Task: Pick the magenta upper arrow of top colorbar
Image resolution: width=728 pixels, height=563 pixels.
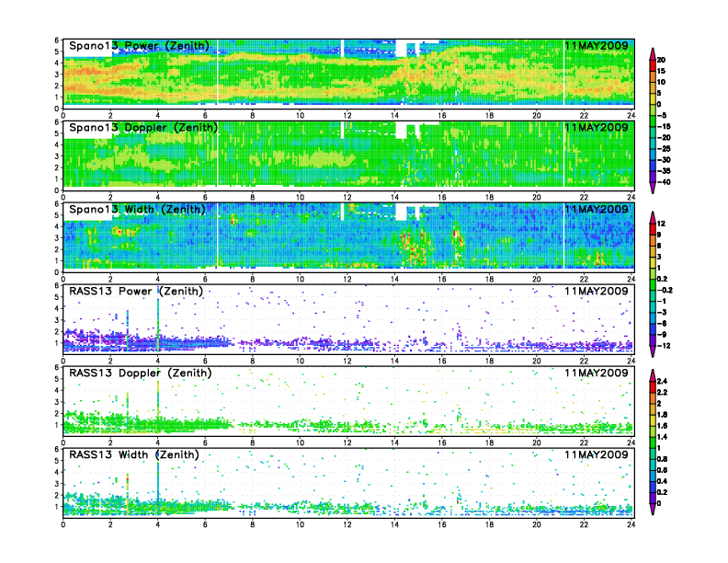Action: pos(653,54)
